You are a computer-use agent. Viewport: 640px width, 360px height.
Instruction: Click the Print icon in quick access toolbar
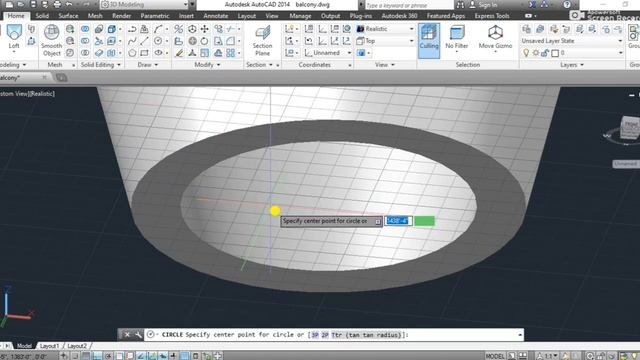(x=57, y=4)
